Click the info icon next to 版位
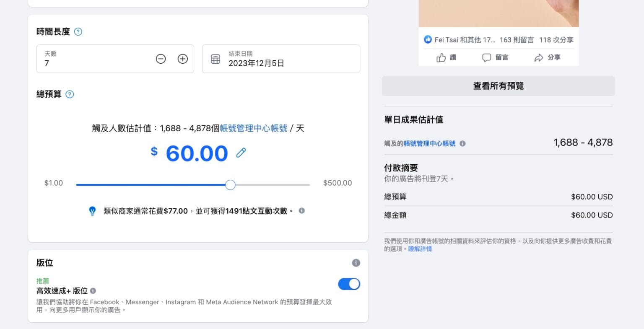 356,263
